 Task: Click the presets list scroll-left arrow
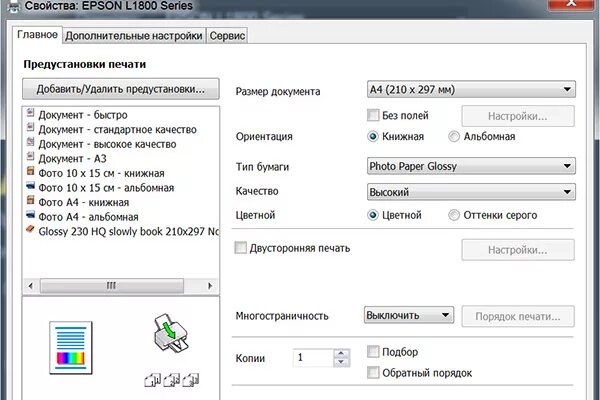pyautogui.click(x=31, y=286)
